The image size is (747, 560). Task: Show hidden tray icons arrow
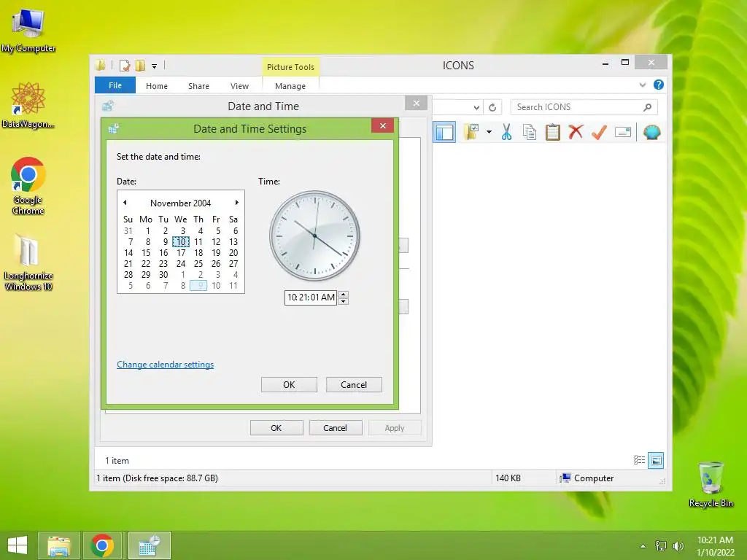(643, 545)
